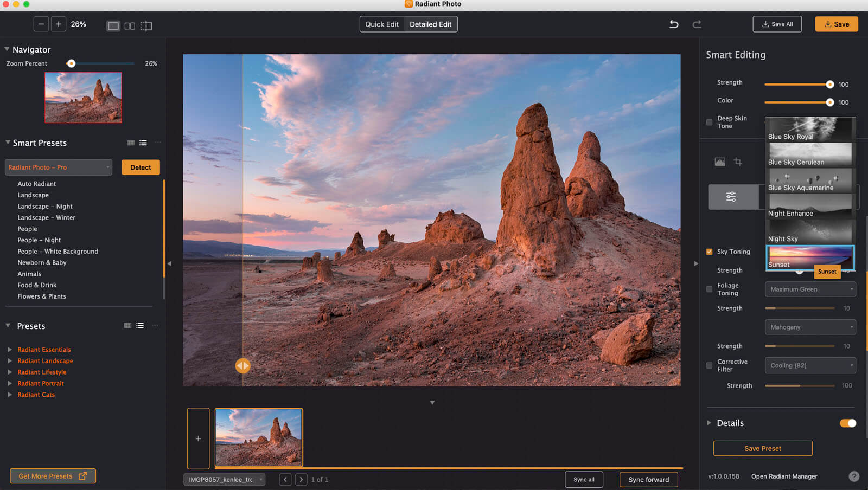
Task: Open help question mark icon
Action: [x=853, y=476]
